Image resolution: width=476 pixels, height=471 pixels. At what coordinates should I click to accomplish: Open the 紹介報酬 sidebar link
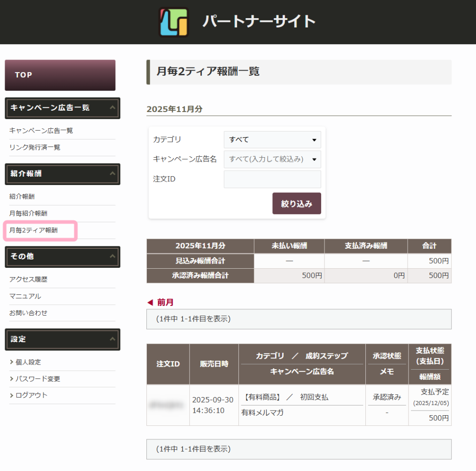22,197
